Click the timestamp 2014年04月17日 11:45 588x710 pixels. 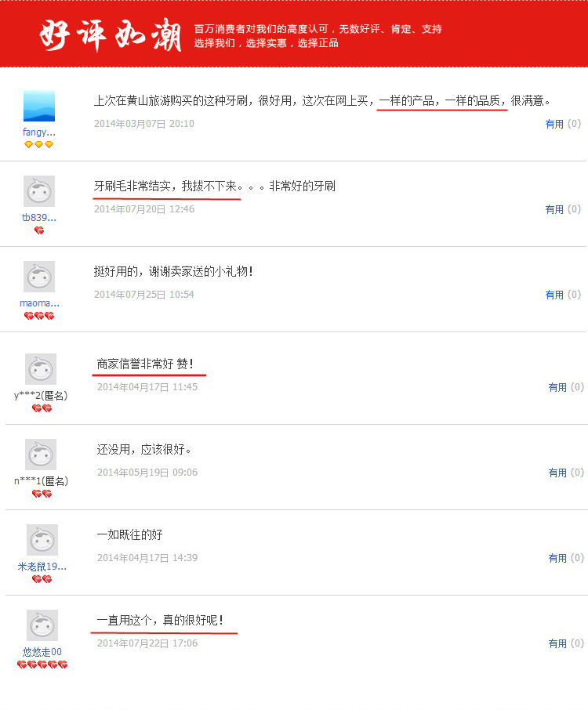point(147,387)
